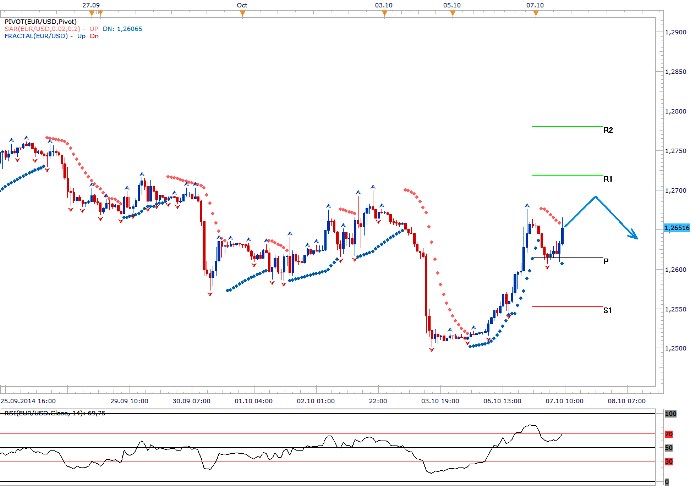Select the green R1 resistance line
The width and height of the screenshot is (695, 486).
tap(566, 175)
